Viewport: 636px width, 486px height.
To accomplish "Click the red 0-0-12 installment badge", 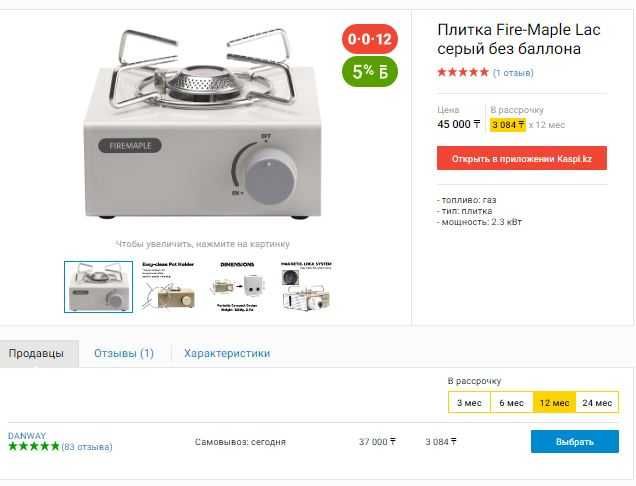I will pos(370,39).
